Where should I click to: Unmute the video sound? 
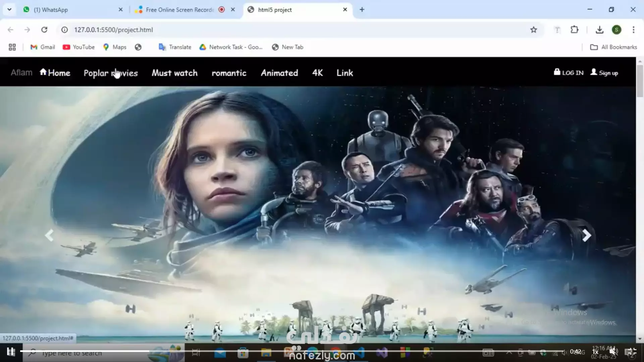tap(613, 352)
